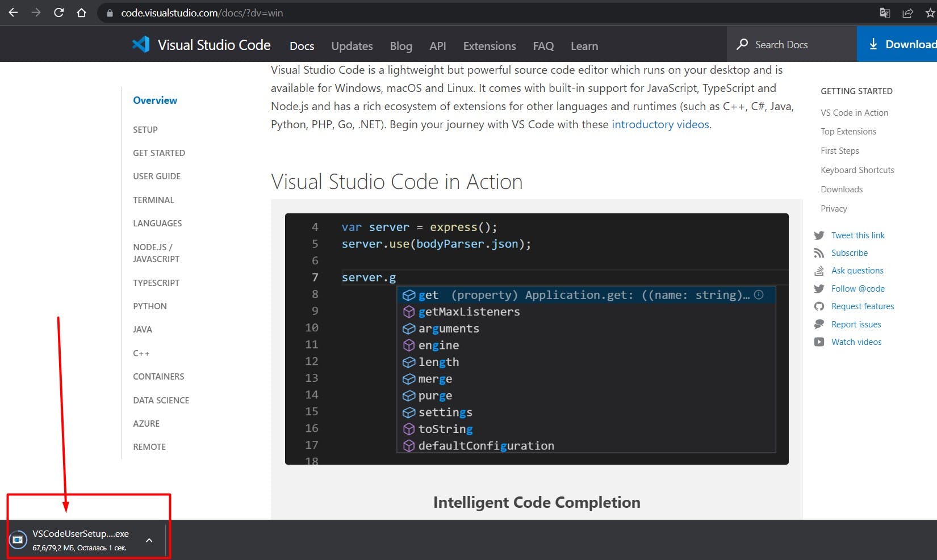The image size is (937, 560).
Task: Click the cube icon beside engine
Action: tap(409, 345)
